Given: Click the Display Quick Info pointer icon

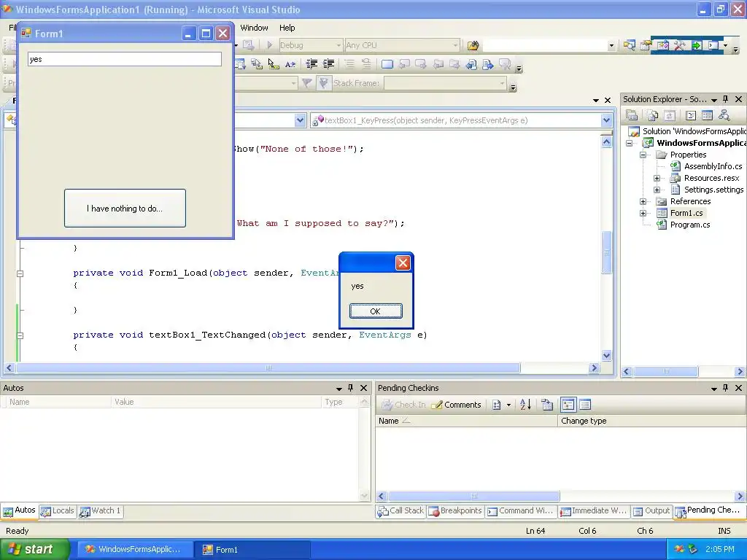Looking at the screenshot, I should click(x=273, y=64).
